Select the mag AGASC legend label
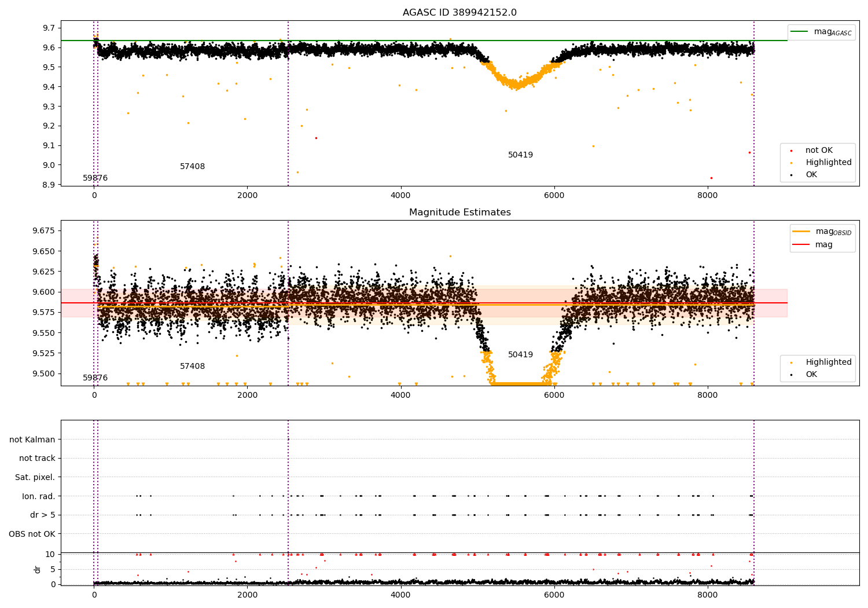Screen dimensions: 868x608 tap(833, 32)
